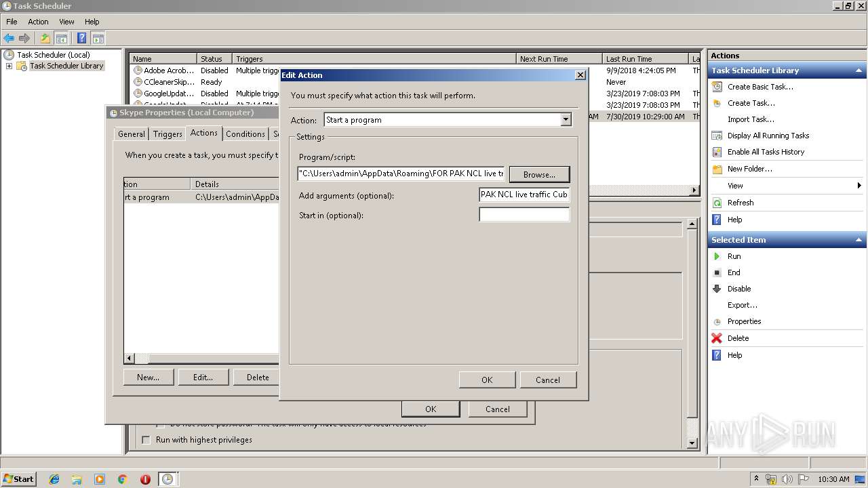The image size is (868, 488).
Task: Click the Start in input field
Action: coord(524,215)
